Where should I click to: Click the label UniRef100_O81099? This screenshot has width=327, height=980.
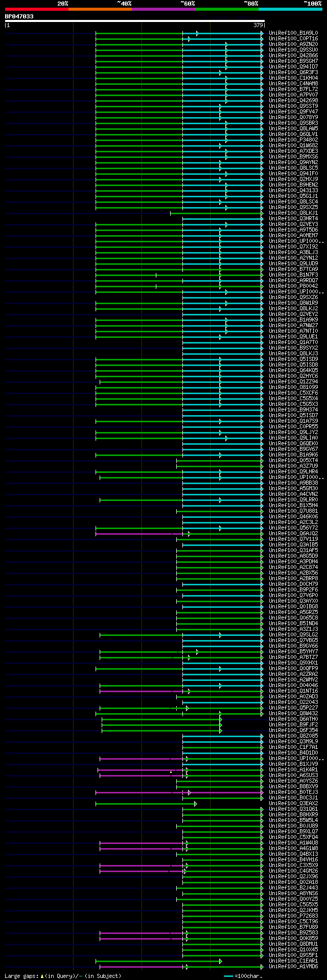tap(293, 387)
